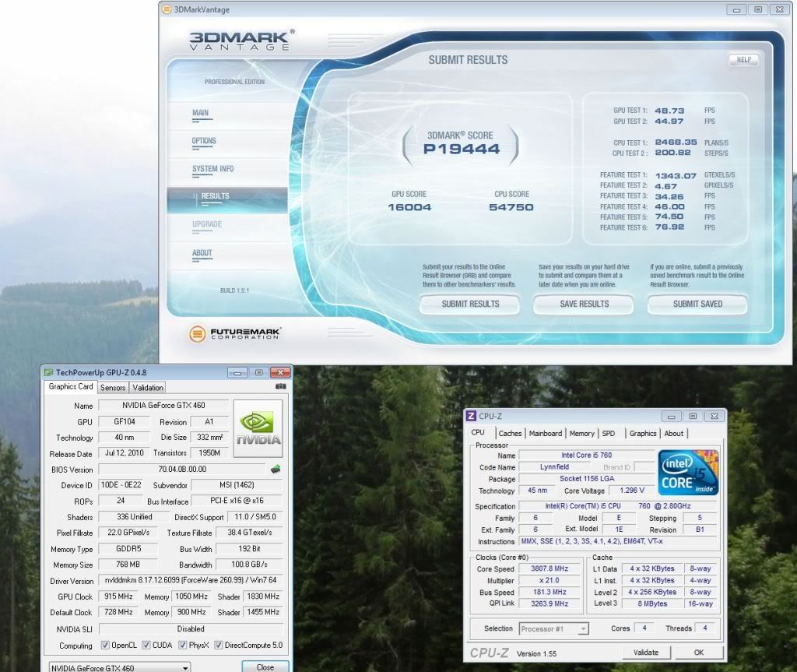The height and width of the screenshot is (672, 797).
Task: Click the SUBMIT SAVED button
Action: [697, 304]
